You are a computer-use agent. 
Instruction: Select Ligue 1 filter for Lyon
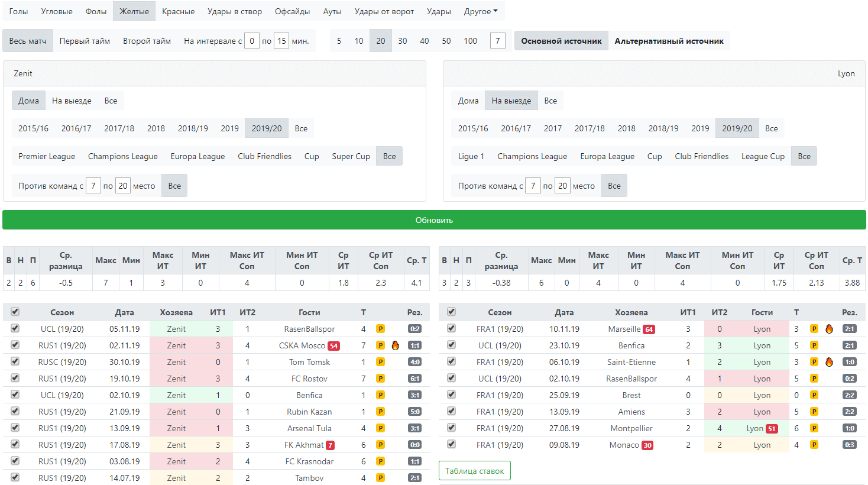pos(471,156)
